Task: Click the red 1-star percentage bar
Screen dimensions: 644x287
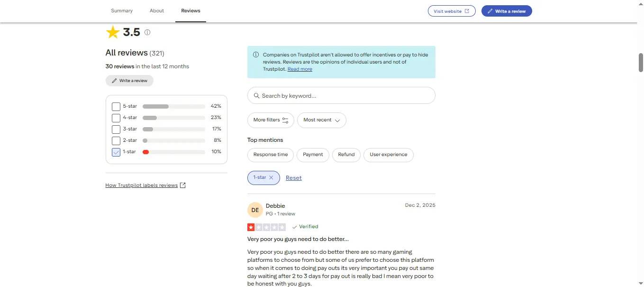Action: tap(173, 152)
